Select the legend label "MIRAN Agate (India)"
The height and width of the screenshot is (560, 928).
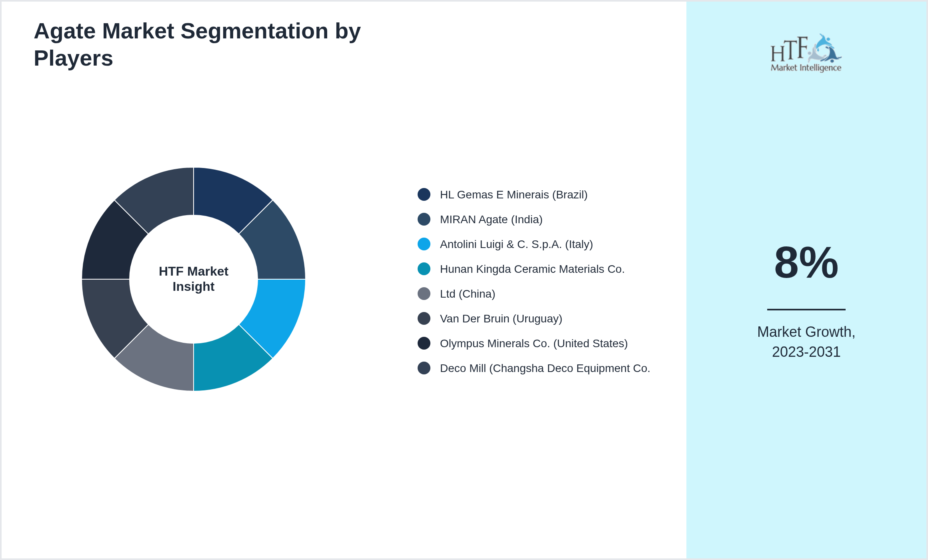click(x=491, y=220)
